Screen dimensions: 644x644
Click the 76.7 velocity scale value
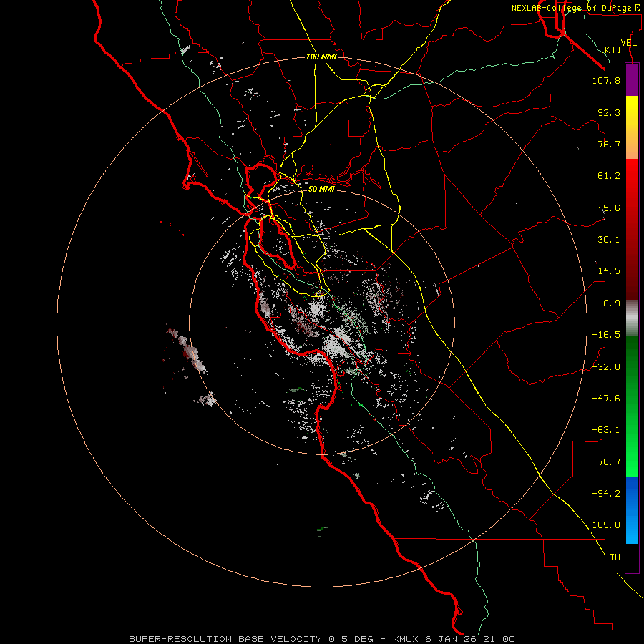(609, 144)
